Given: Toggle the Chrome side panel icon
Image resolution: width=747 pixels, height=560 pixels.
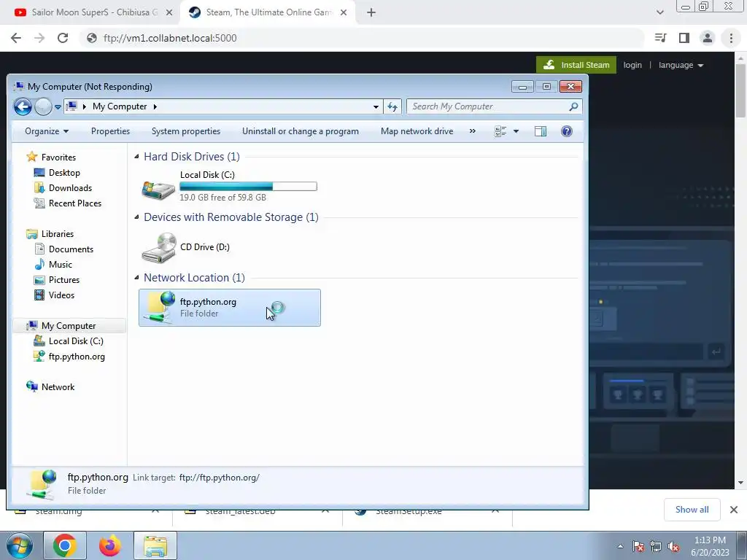Looking at the screenshot, I should [684, 38].
